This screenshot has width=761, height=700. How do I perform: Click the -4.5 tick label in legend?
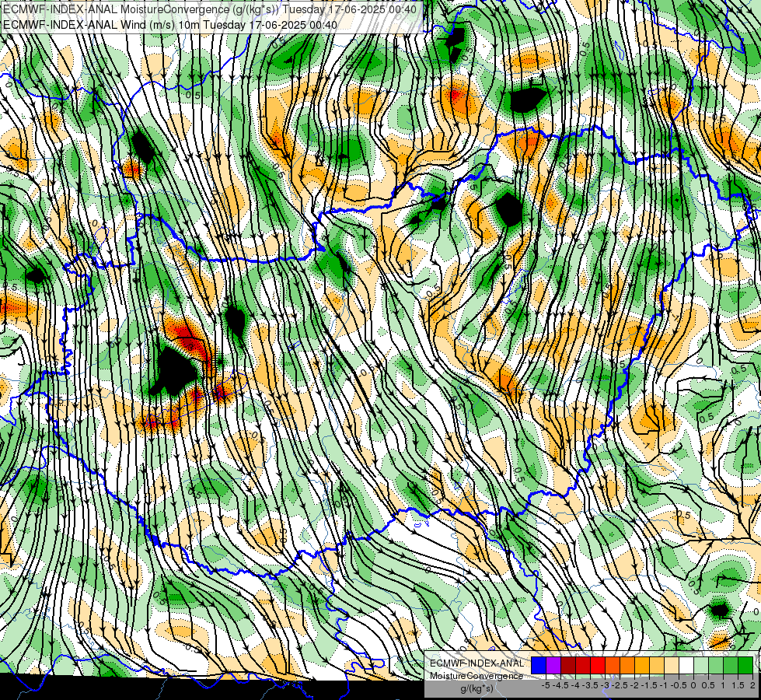pos(560,685)
